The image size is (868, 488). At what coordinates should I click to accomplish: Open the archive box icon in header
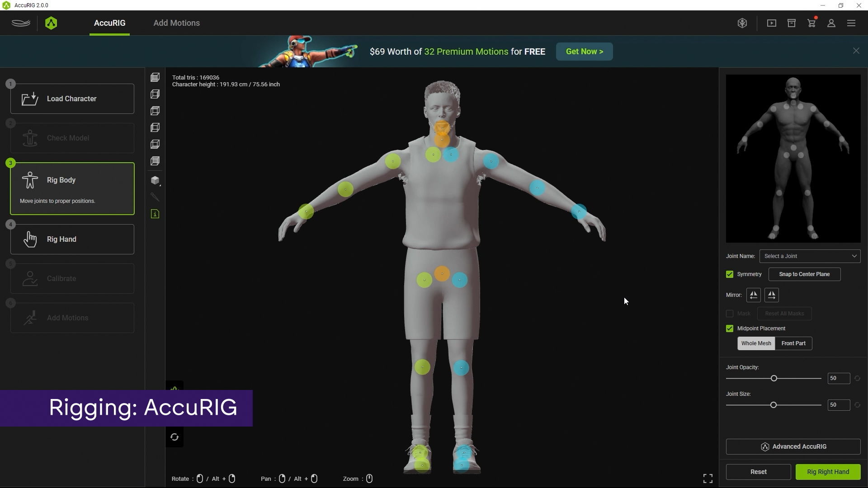(x=792, y=23)
